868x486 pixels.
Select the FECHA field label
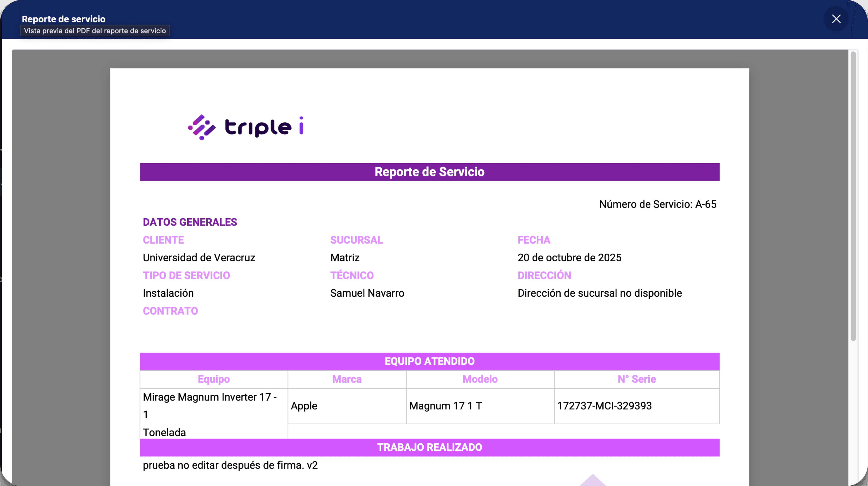tap(534, 240)
